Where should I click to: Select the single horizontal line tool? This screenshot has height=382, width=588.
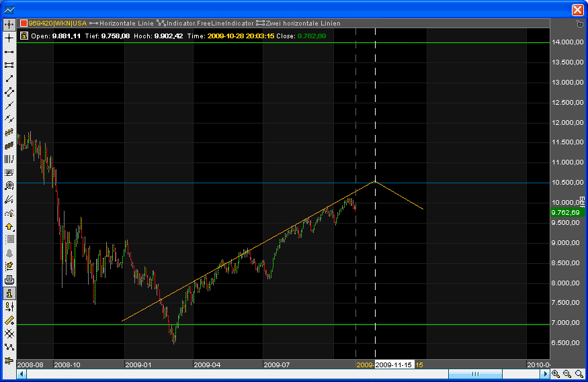9,52
